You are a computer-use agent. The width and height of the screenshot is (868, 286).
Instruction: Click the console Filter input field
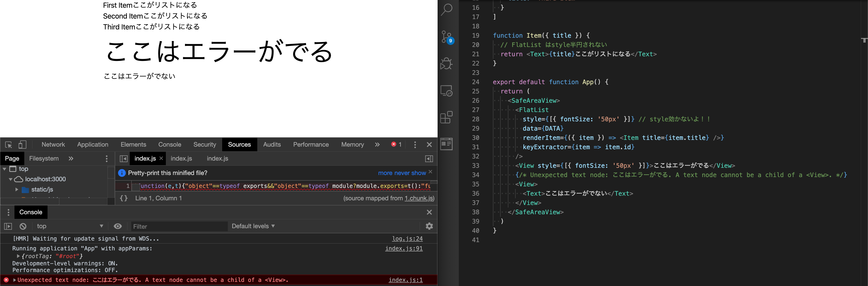[x=179, y=226]
